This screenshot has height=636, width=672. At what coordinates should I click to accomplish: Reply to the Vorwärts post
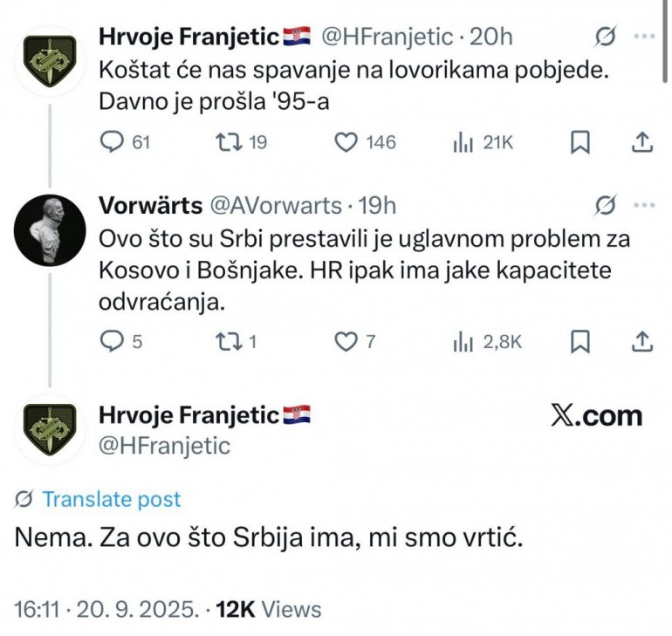point(112,342)
